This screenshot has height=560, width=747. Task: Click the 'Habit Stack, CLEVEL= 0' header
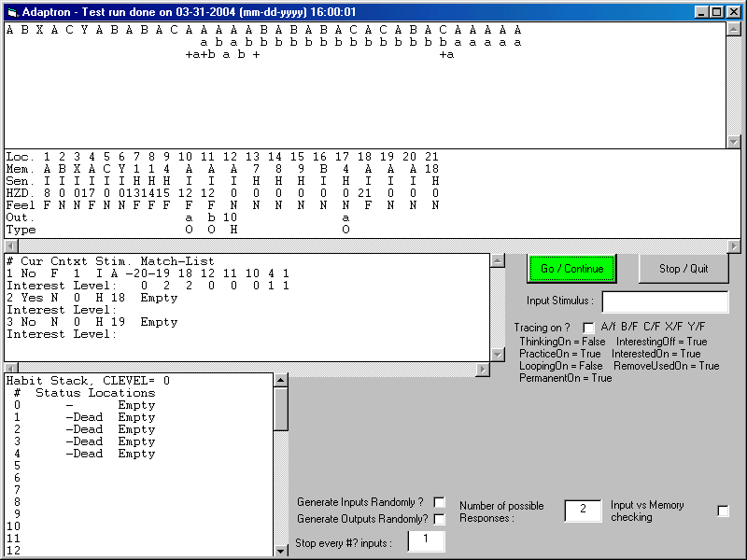[88, 381]
